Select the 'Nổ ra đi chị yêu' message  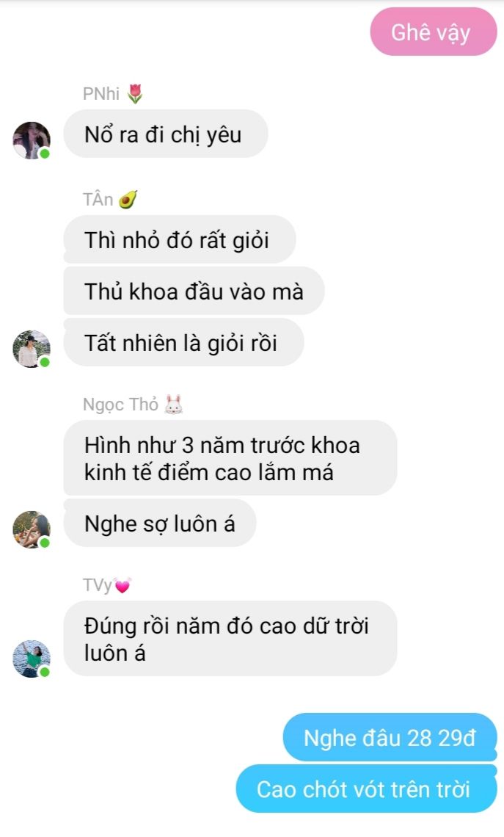pyautogui.click(x=165, y=134)
